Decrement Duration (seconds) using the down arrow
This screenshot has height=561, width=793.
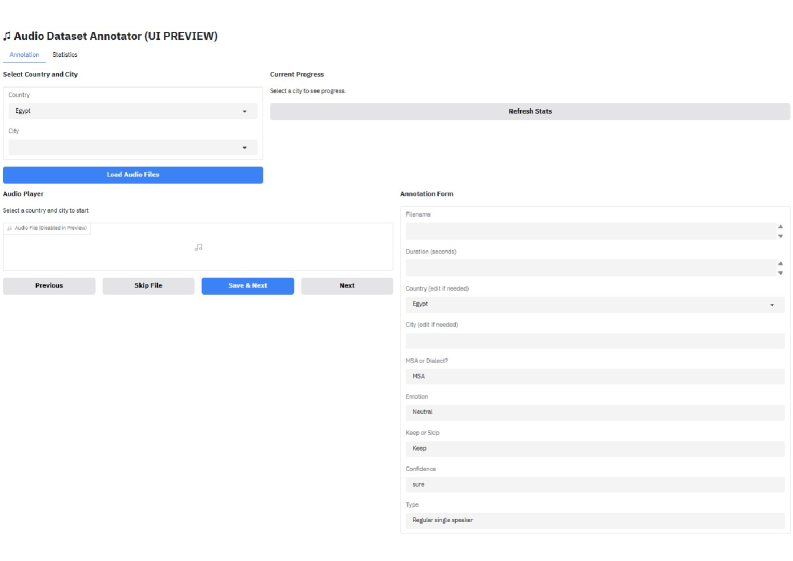click(x=780, y=273)
